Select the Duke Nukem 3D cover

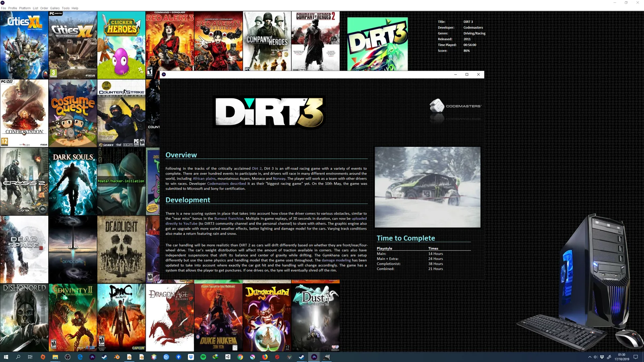tap(219, 318)
